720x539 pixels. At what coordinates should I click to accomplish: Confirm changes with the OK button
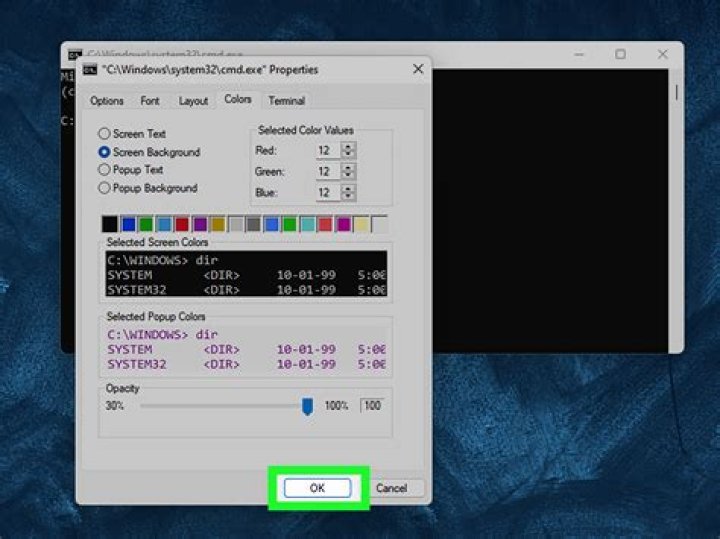coord(317,488)
